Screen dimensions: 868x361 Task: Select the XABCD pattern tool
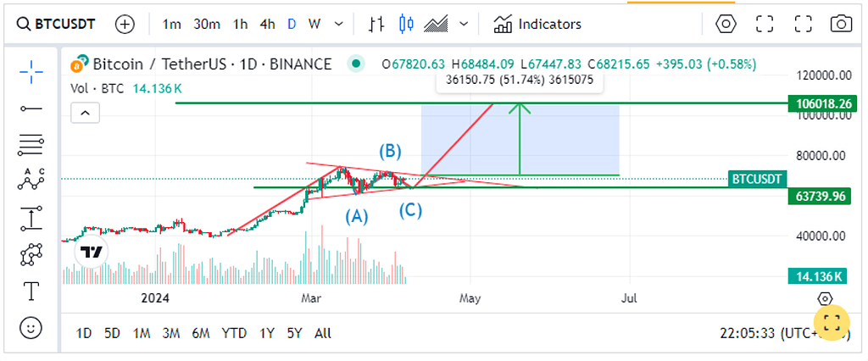pyautogui.click(x=31, y=180)
